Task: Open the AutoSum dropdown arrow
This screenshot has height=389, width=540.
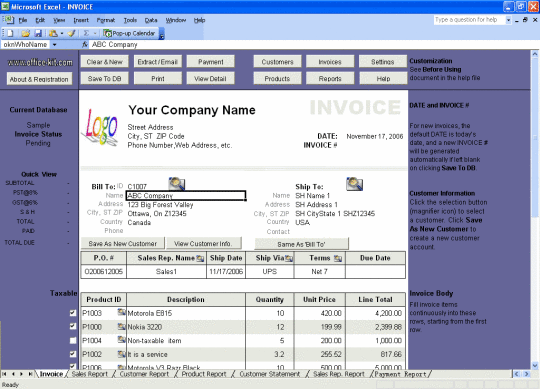Action: click(95, 33)
